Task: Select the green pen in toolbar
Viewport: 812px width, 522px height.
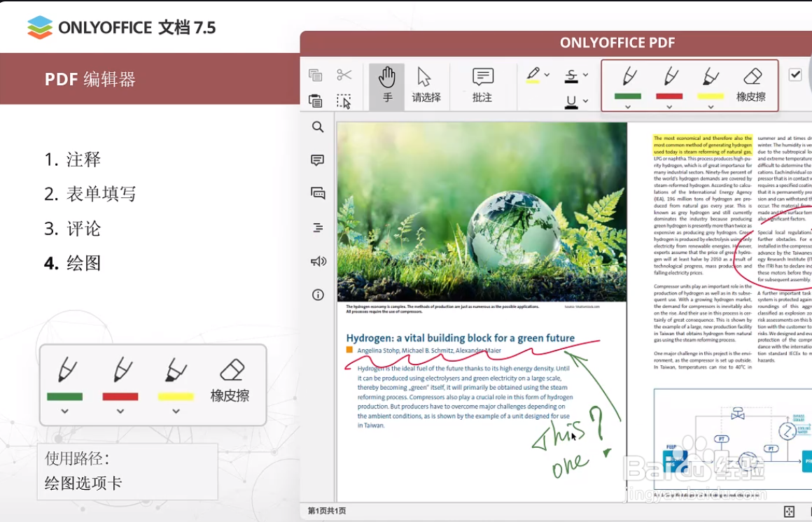Action: (x=628, y=77)
